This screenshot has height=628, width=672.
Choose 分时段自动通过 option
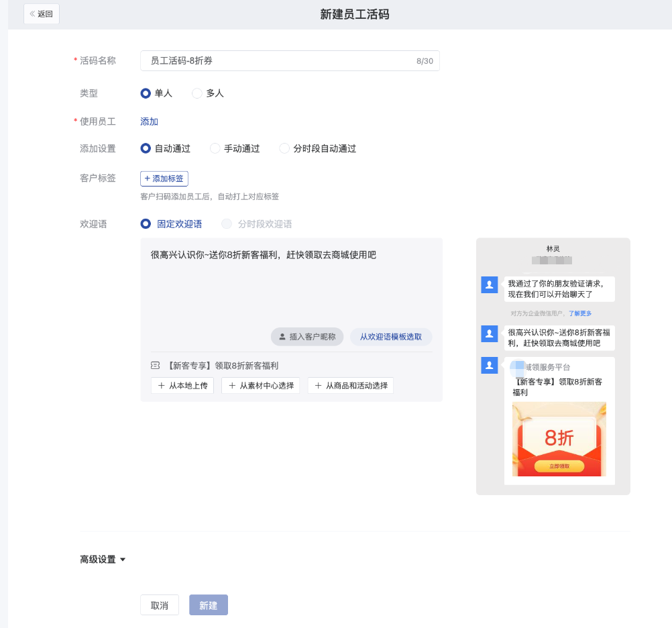[x=284, y=148]
